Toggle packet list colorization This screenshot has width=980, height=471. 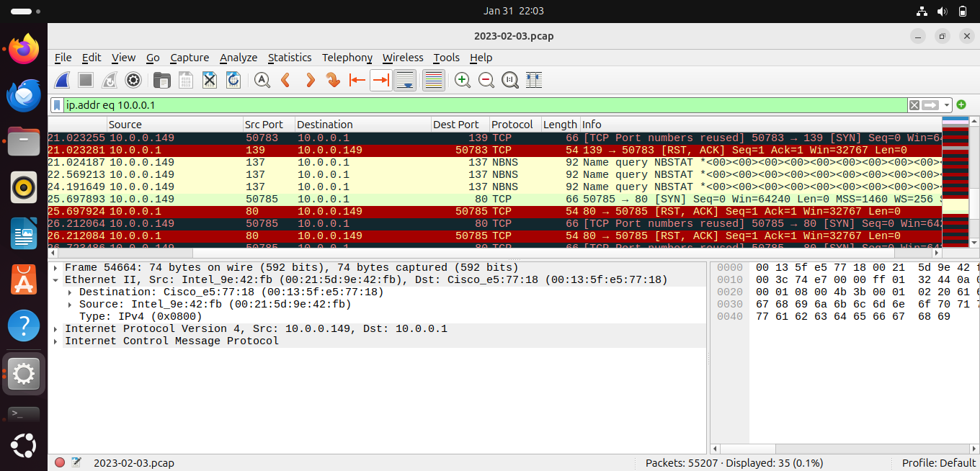coord(433,80)
